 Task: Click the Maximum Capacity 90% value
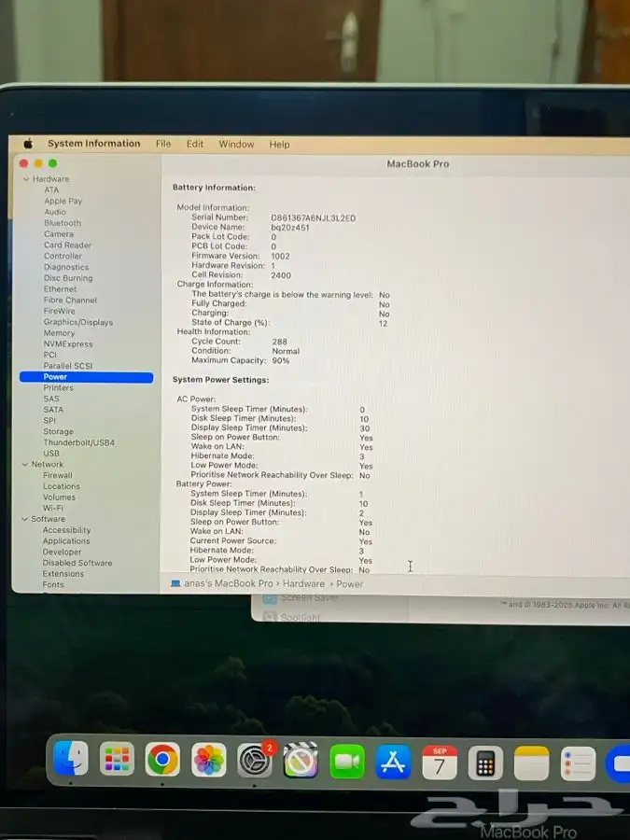pyautogui.click(x=281, y=360)
